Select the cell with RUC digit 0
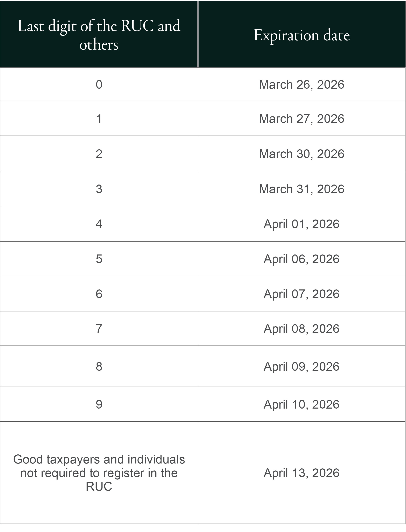The width and height of the screenshot is (406, 532). pos(99,84)
